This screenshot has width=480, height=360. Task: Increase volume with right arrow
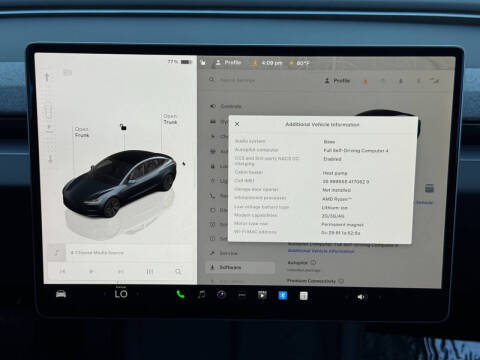pyautogui.click(x=380, y=297)
